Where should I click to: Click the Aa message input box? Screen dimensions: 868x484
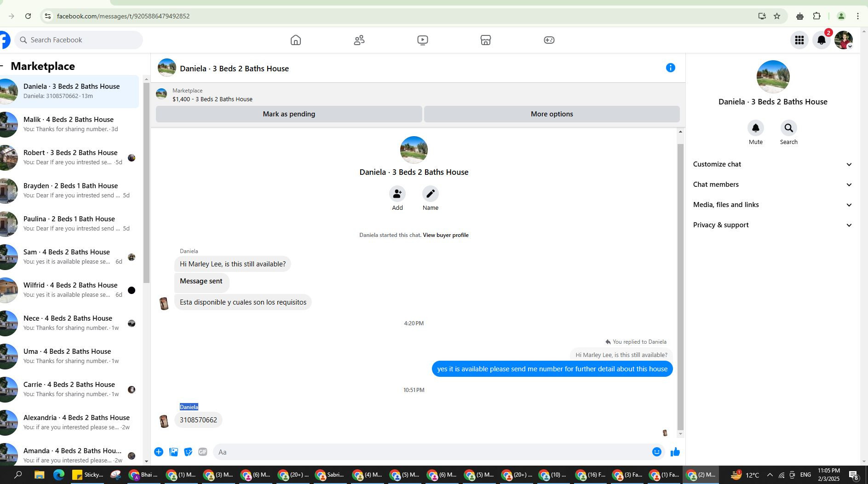[x=432, y=452]
